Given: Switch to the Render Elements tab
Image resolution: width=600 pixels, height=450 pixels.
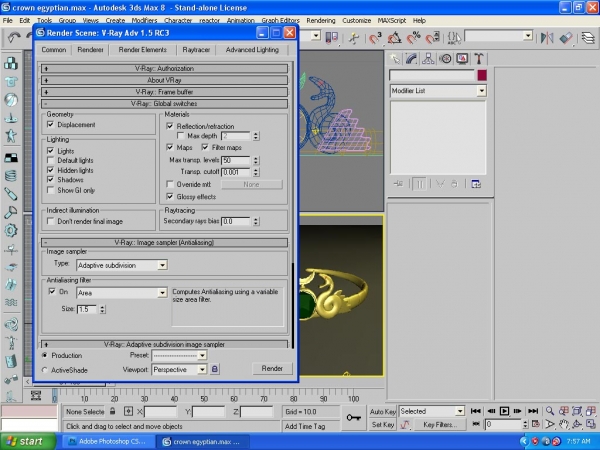Looking at the screenshot, I should [143, 50].
